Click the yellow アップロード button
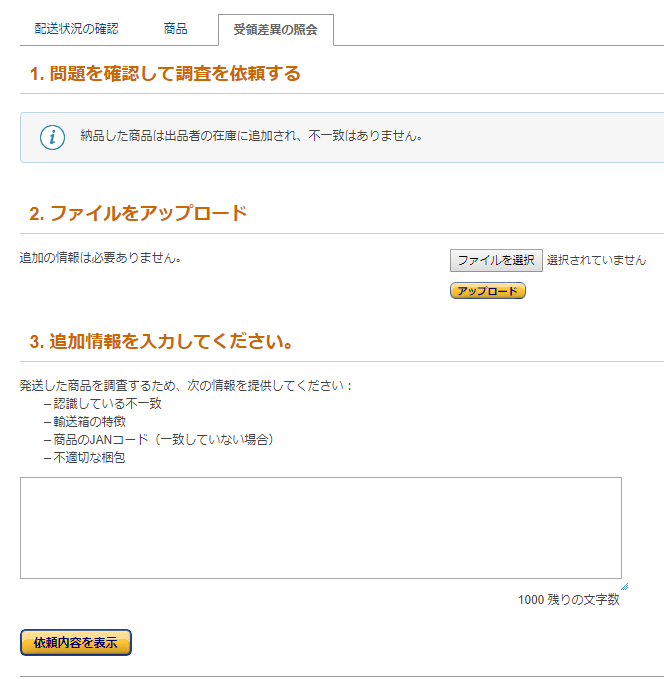664x679 pixels. click(488, 291)
